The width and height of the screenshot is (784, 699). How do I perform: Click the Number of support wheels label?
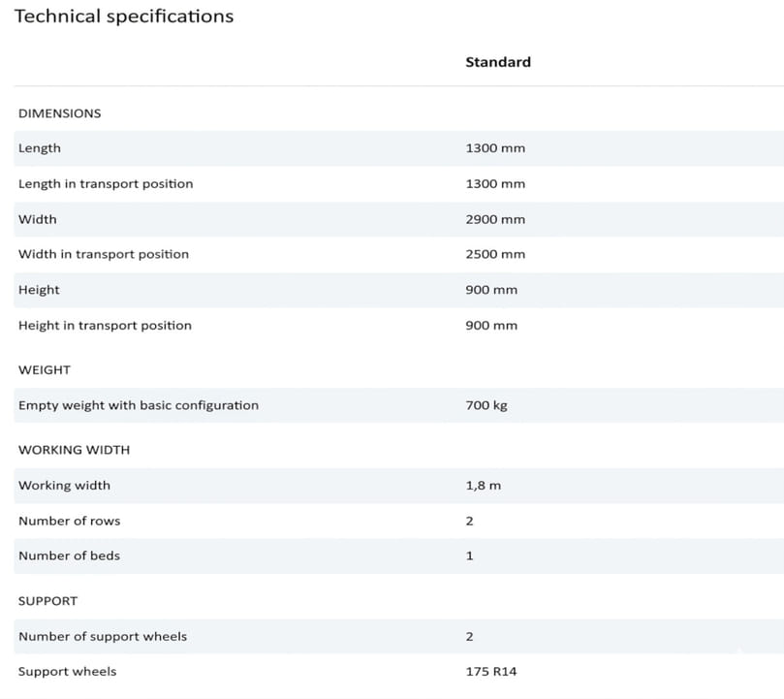coord(103,637)
